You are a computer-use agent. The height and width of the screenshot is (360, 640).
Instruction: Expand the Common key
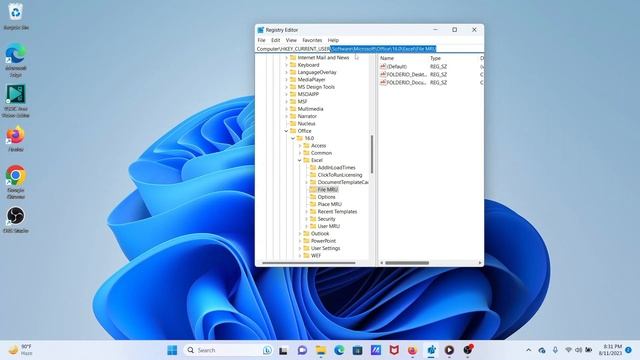coord(300,153)
